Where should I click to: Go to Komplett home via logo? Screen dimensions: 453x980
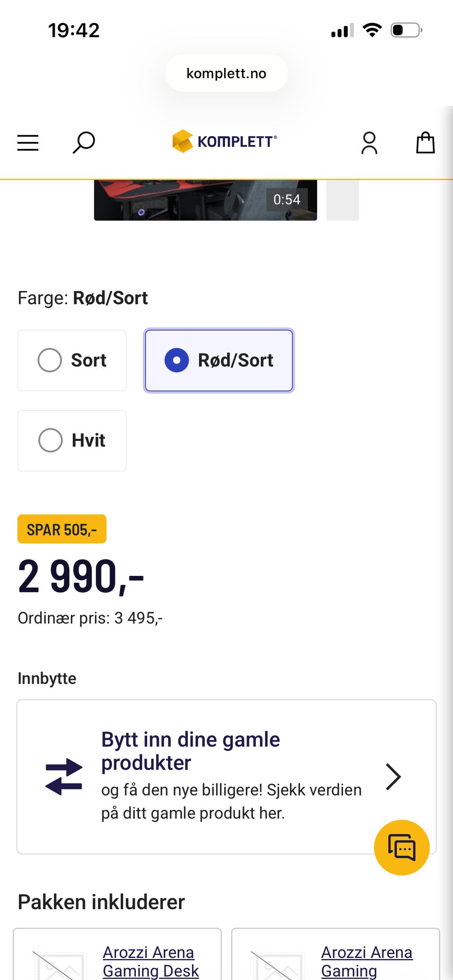(x=225, y=141)
